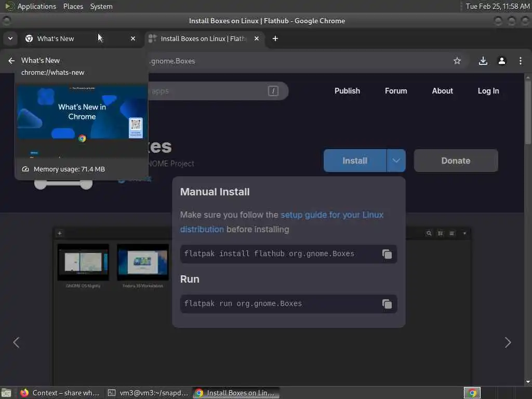Viewport: 532px width, 399px height.
Task: Show next screenshot with right arrow
Action: [508, 342]
